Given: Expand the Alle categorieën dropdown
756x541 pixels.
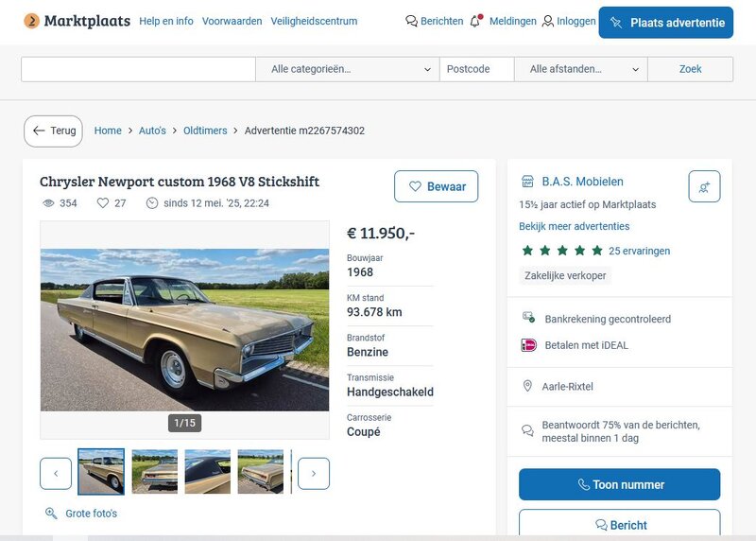Looking at the screenshot, I should 347,69.
